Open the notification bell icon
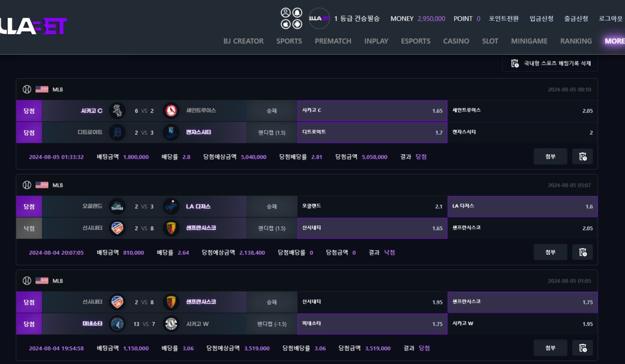 click(x=297, y=13)
